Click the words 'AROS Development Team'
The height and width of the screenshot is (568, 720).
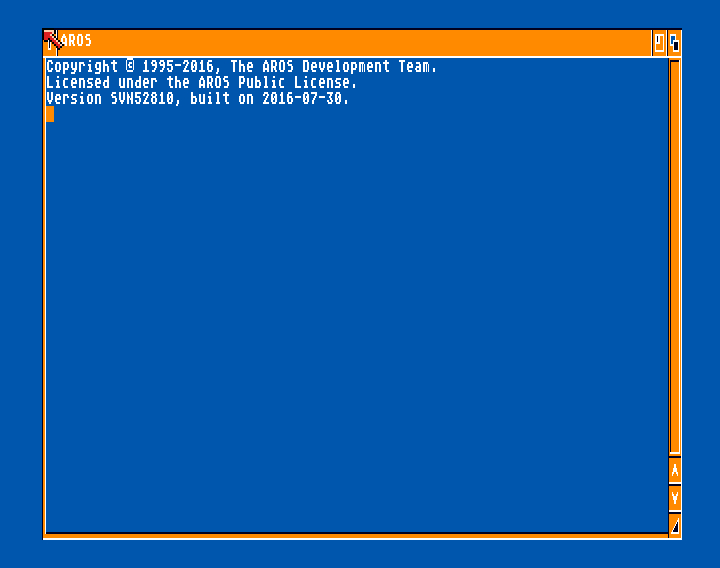346,67
